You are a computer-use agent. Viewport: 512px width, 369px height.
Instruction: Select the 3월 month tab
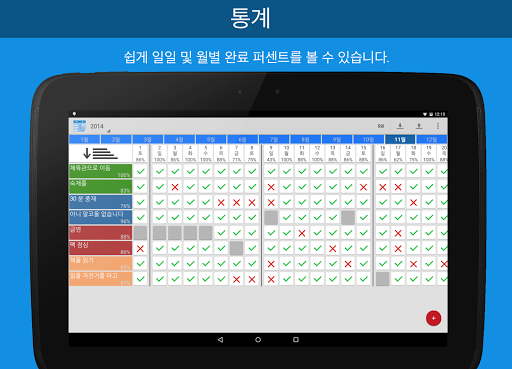pos(148,139)
